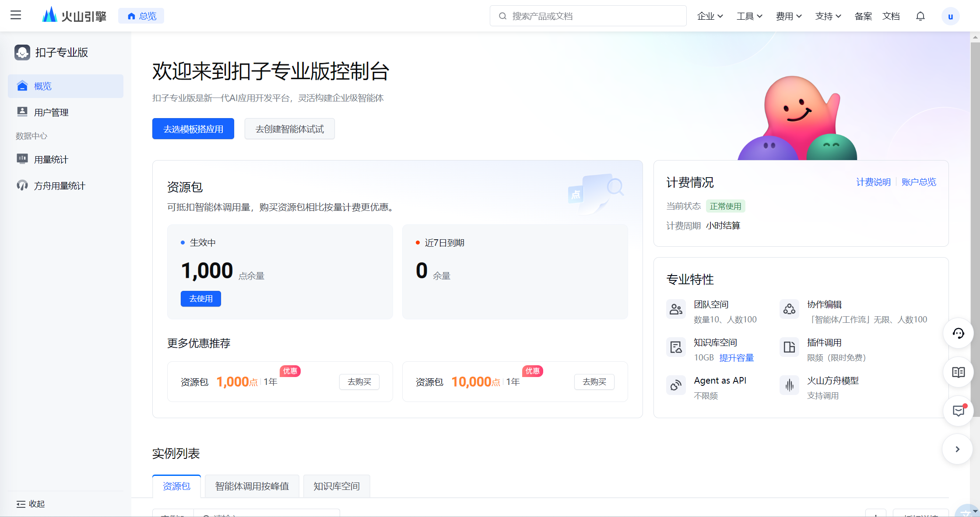980x517 pixels.
Task: Click the scrollbar up arrow
Action: (x=975, y=37)
